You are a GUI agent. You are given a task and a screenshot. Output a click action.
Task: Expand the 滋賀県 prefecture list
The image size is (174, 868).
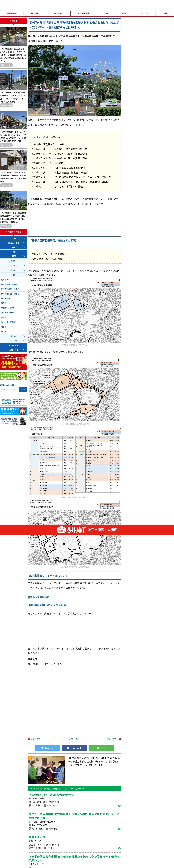pos(13,261)
